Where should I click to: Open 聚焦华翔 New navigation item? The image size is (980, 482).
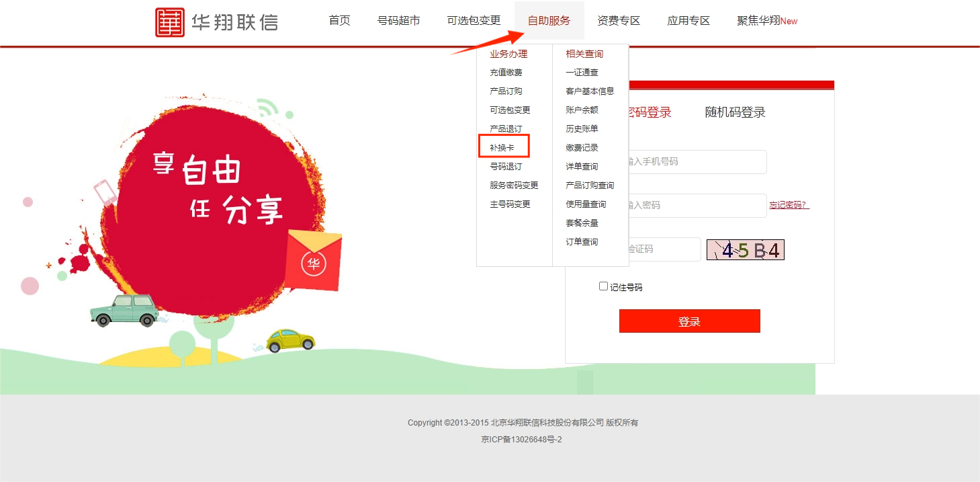coord(767,21)
